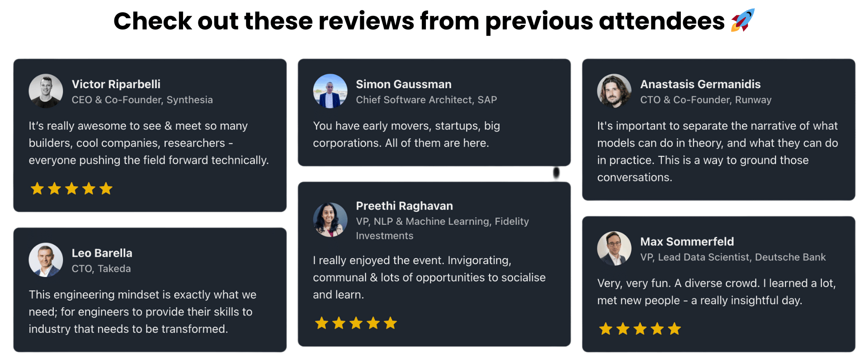
Task: Click the rocket emoji in the heading
Action: pos(743,20)
